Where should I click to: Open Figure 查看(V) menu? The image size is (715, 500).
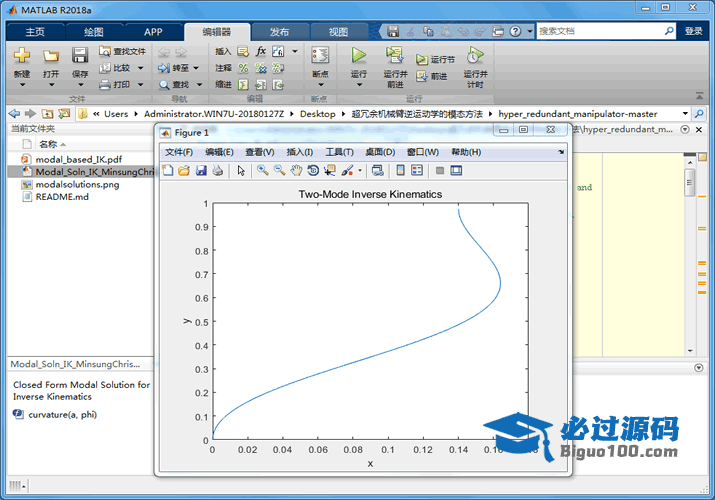pyautogui.click(x=259, y=152)
